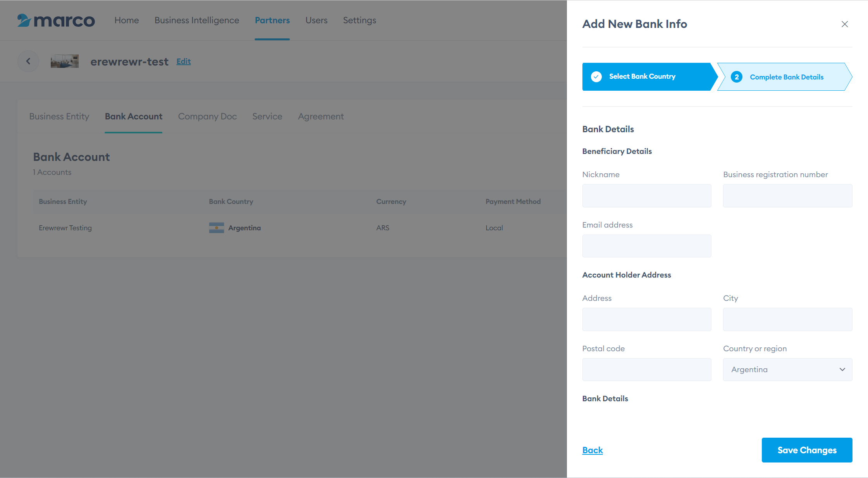Image resolution: width=868 pixels, height=478 pixels.
Task: Focus the Postal code field
Action: pos(646,369)
